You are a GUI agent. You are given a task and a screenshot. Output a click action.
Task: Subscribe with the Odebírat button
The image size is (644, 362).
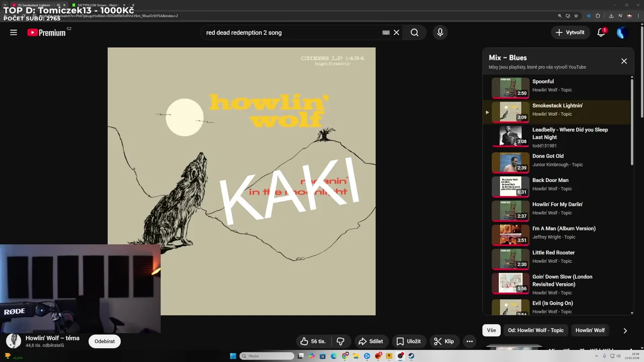105,341
